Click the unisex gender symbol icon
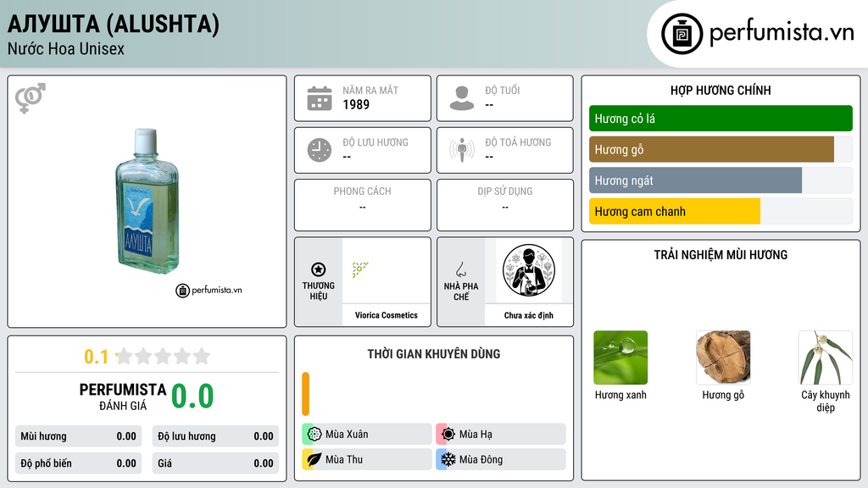 (31, 98)
